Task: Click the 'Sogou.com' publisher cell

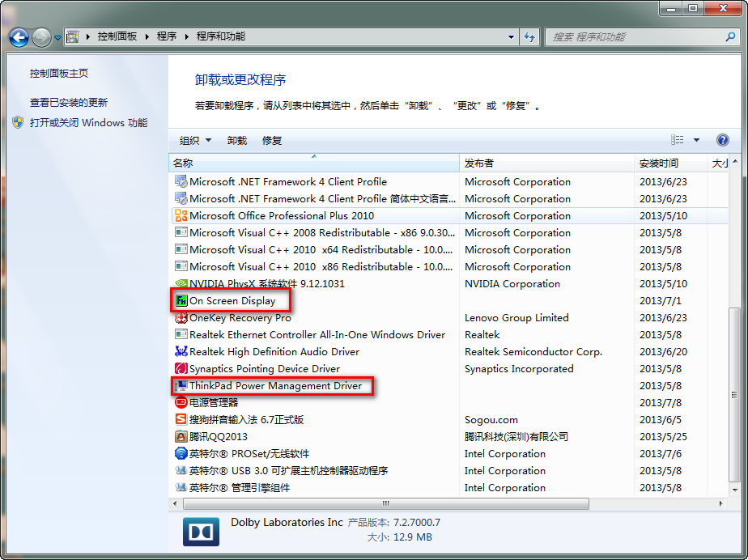Action: pyautogui.click(x=491, y=420)
